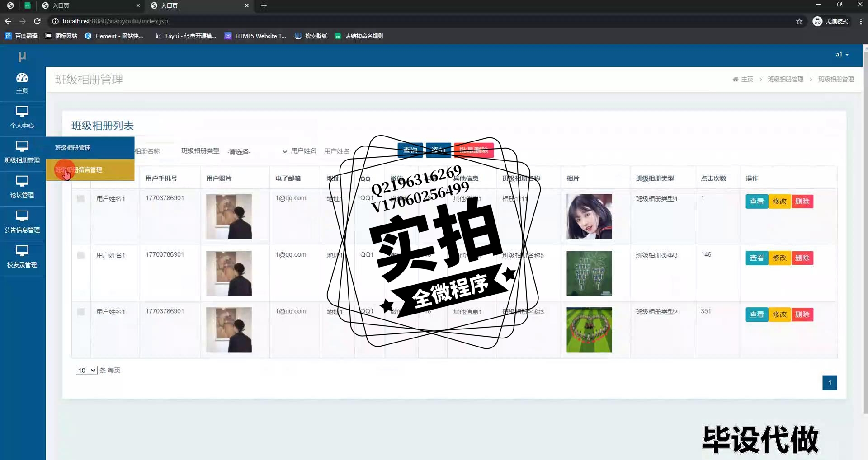Click first 班级相册管理 breadcrumb link
This screenshot has width=868, height=460.
point(785,79)
